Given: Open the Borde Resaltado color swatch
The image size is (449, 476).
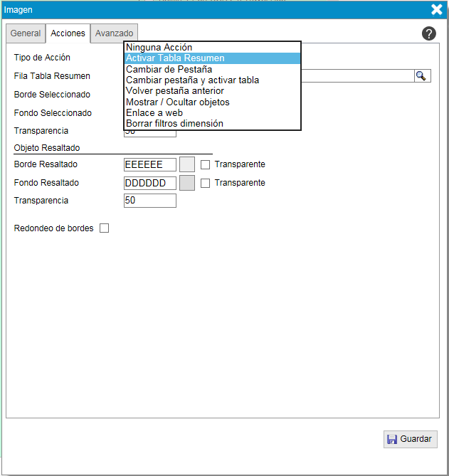Looking at the screenshot, I should tap(187, 164).
